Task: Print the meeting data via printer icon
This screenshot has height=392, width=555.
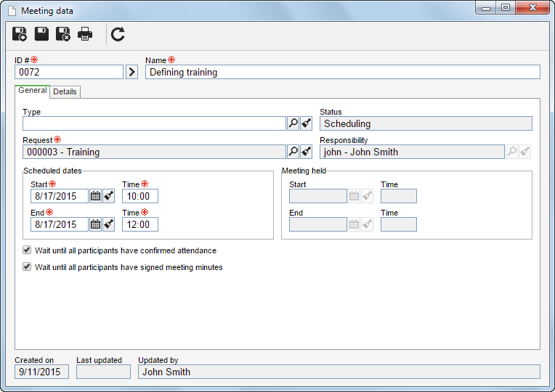Action: (x=85, y=34)
